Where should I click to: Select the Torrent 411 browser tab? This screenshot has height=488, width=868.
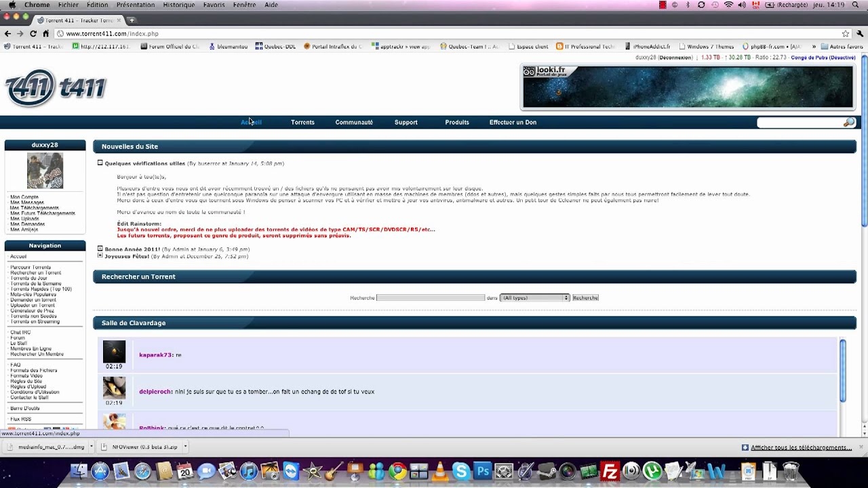click(79, 20)
